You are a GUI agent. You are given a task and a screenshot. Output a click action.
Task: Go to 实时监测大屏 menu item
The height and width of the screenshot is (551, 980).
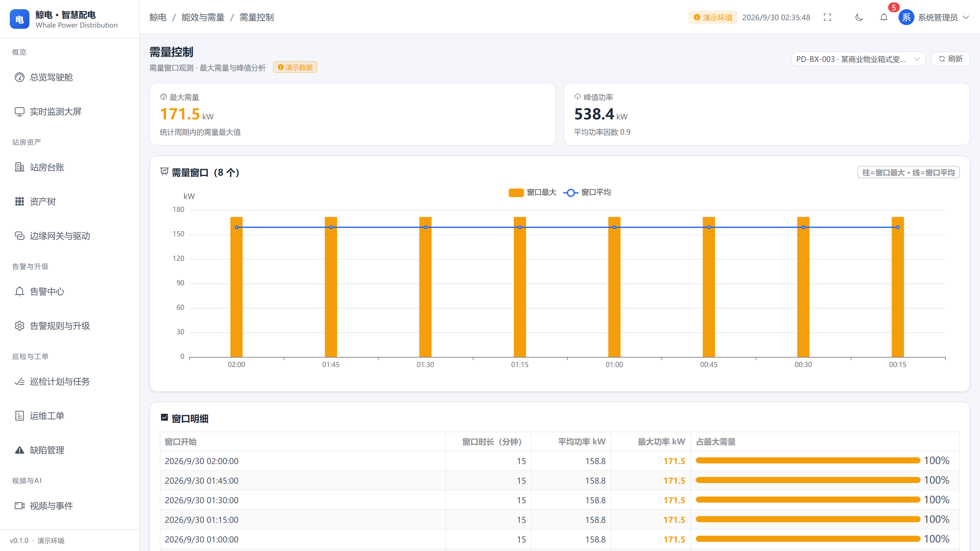[70, 111]
